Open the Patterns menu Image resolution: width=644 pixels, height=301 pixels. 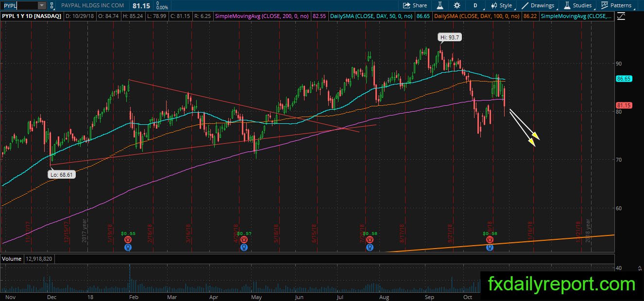tap(617, 5)
